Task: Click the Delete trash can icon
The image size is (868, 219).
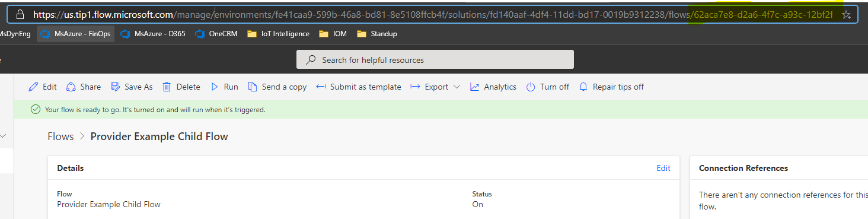Action: click(x=167, y=87)
